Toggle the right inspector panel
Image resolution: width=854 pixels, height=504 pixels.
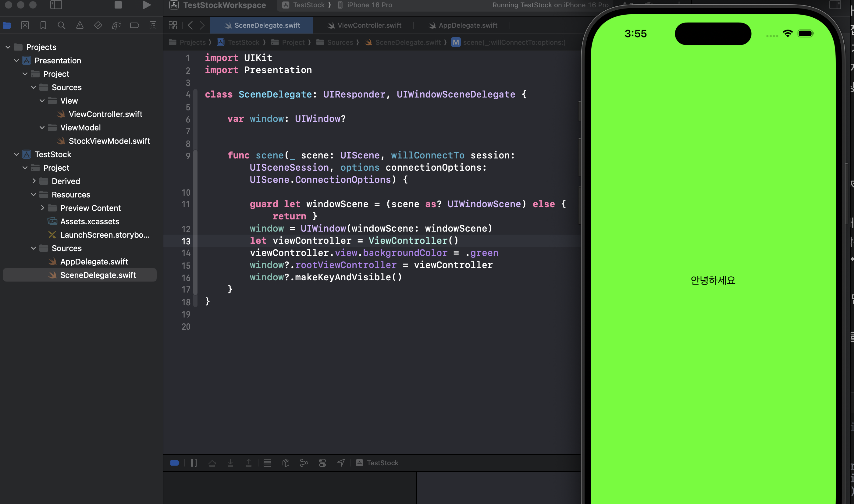click(835, 5)
